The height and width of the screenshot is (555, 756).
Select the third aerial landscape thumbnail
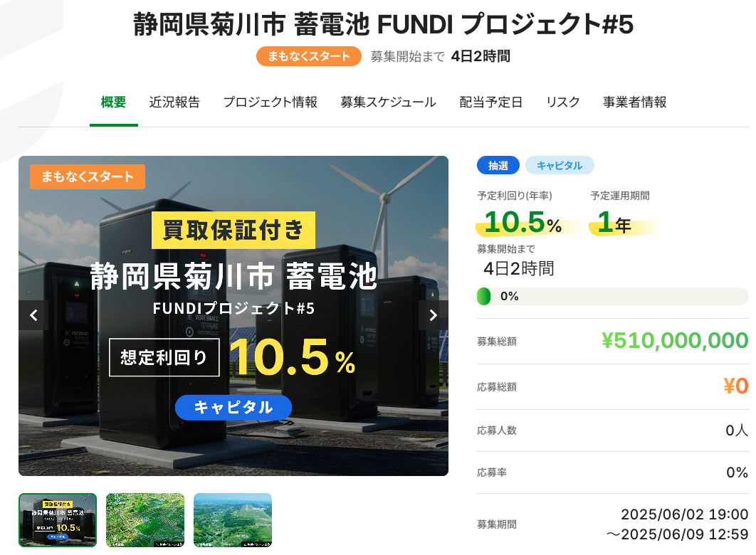(232, 520)
